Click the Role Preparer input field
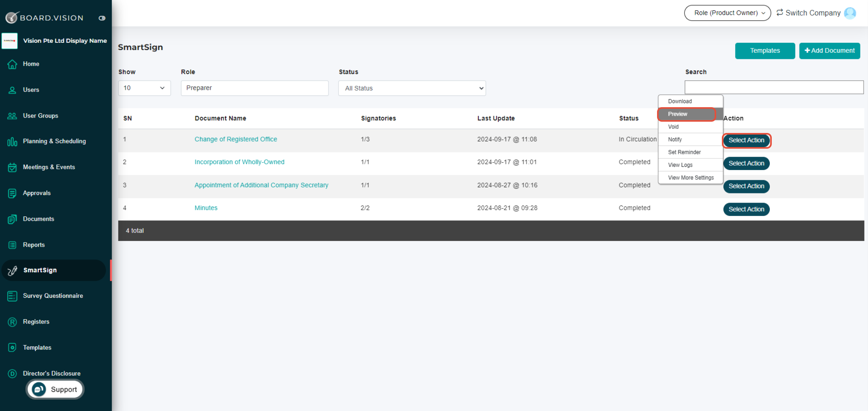Screen dimensions: 868x411 254,88
